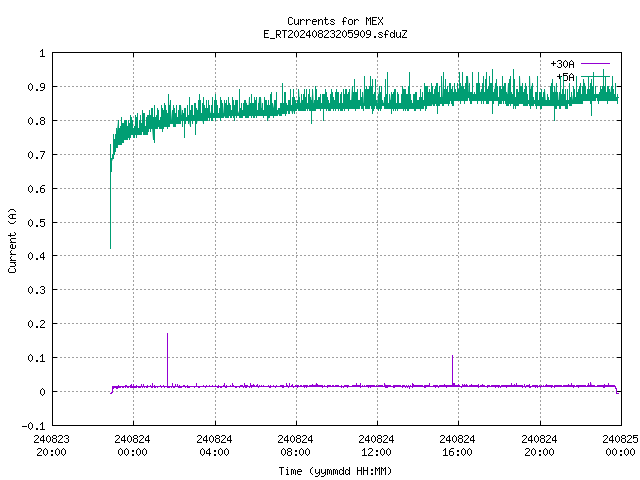Click the chart title "Currents for MEX"
Viewport: 640px width, 480px height.
[x=335, y=21]
